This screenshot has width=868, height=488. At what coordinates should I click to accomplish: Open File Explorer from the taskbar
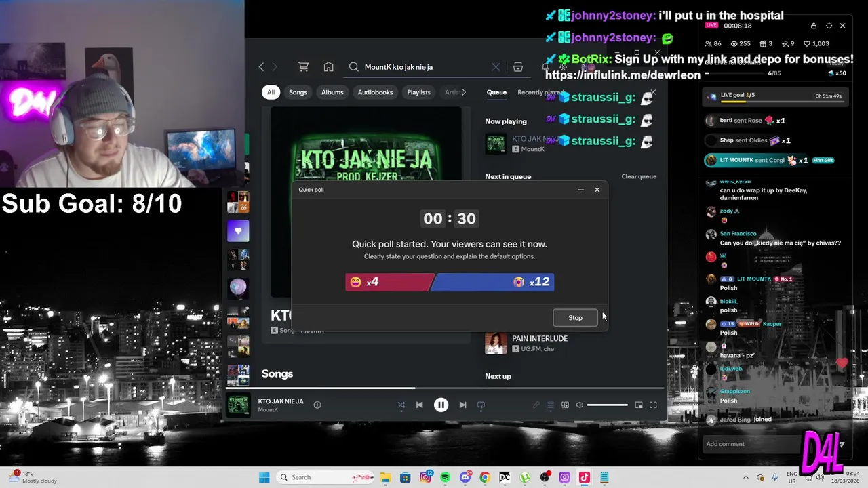point(385,477)
